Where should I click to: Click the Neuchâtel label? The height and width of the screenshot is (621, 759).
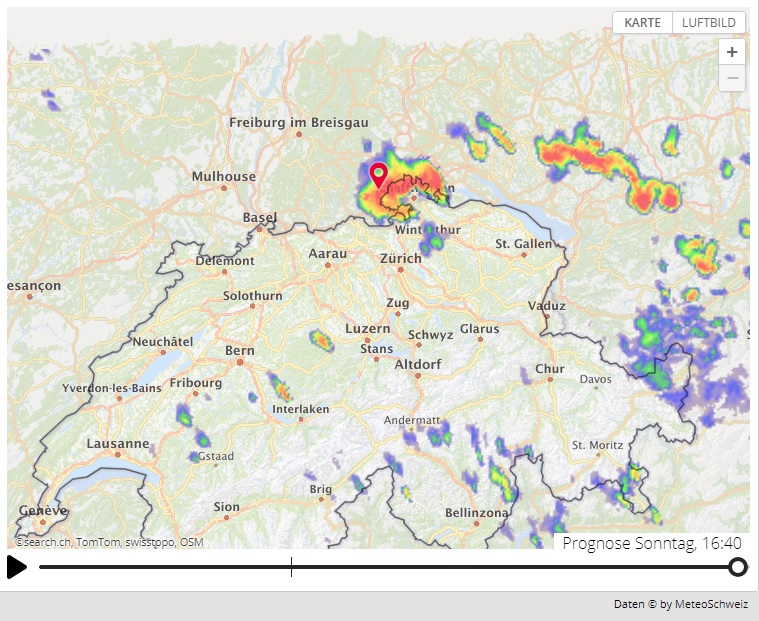click(163, 342)
